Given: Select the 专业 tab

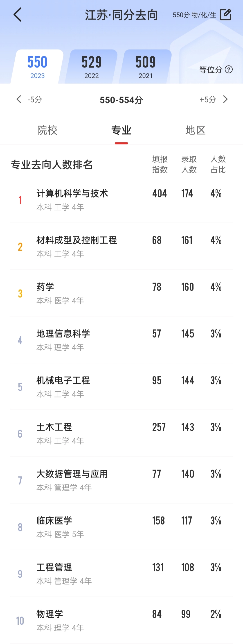Looking at the screenshot, I should (121, 130).
